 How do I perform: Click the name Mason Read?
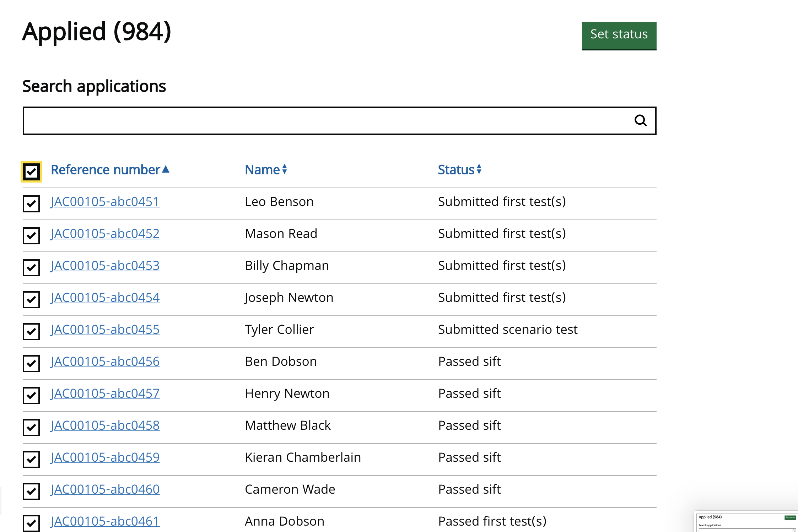point(281,234)
